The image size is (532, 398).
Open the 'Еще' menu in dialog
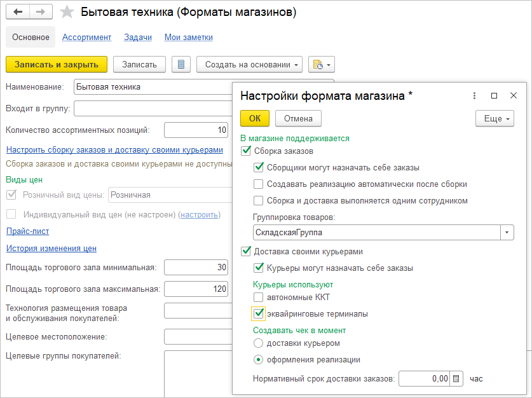(494, 118)
